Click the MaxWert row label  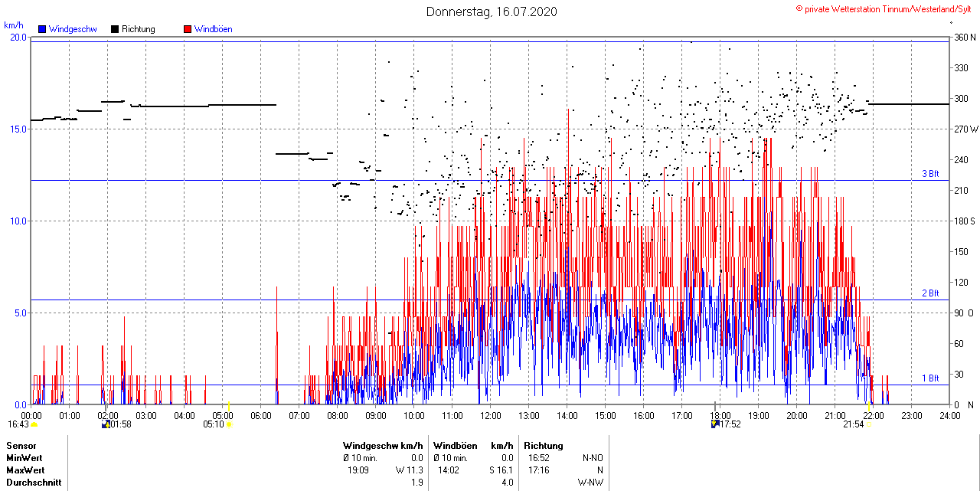coord(26,470)
